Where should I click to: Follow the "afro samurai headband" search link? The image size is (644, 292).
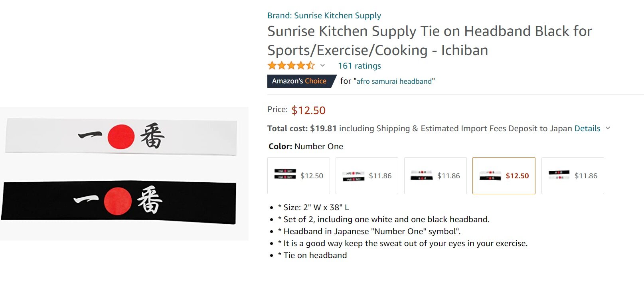(394, 81)
